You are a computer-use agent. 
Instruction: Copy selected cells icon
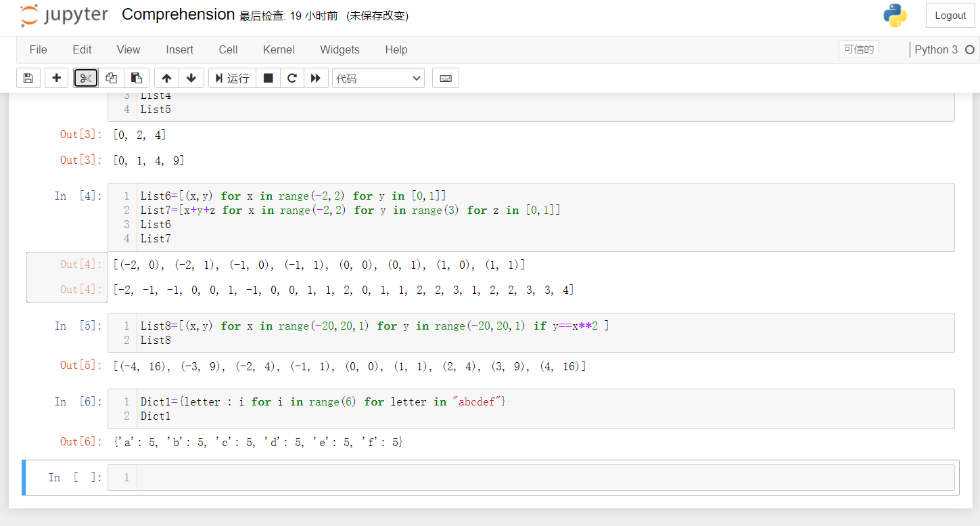pos(112,79)
